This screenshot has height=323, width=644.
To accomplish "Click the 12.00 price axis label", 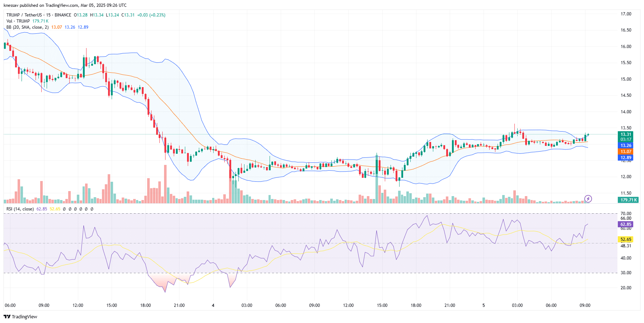I will coord(626,177).
